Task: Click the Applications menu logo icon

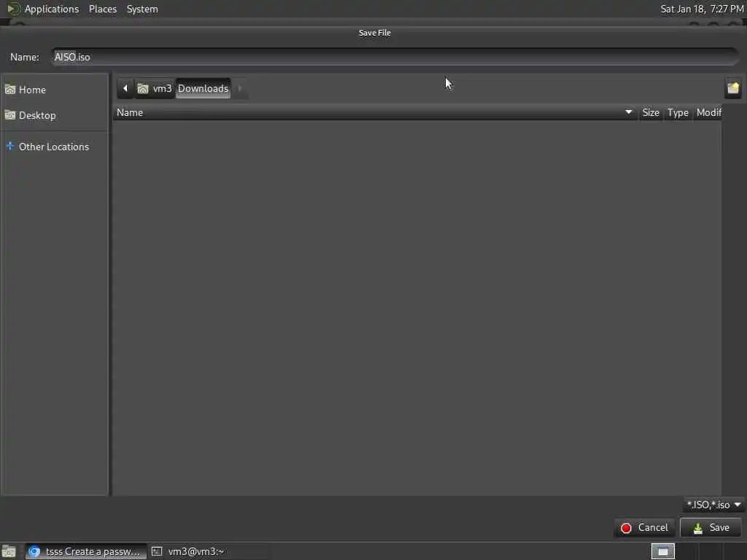Action: 13,9
